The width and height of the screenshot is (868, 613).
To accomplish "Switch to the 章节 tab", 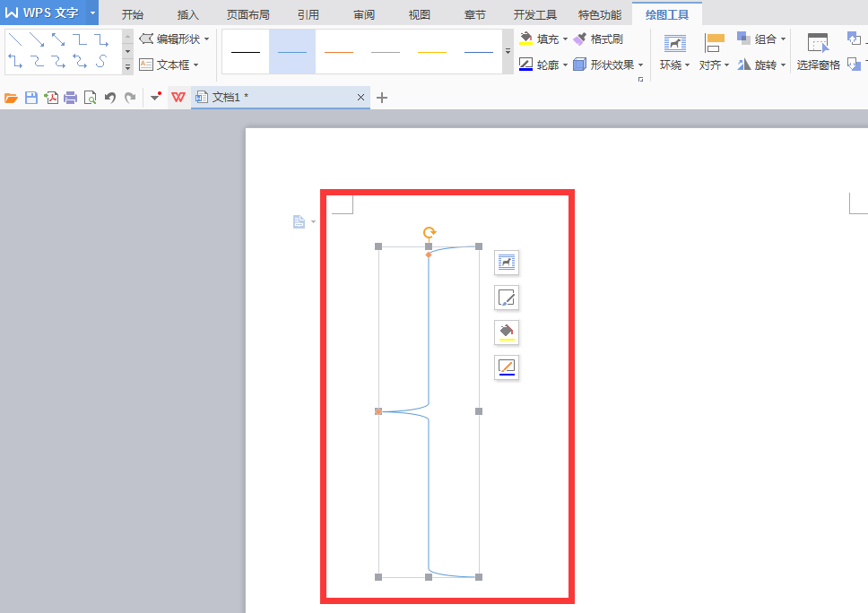I will pyautogui.click(x=474, y=15).
